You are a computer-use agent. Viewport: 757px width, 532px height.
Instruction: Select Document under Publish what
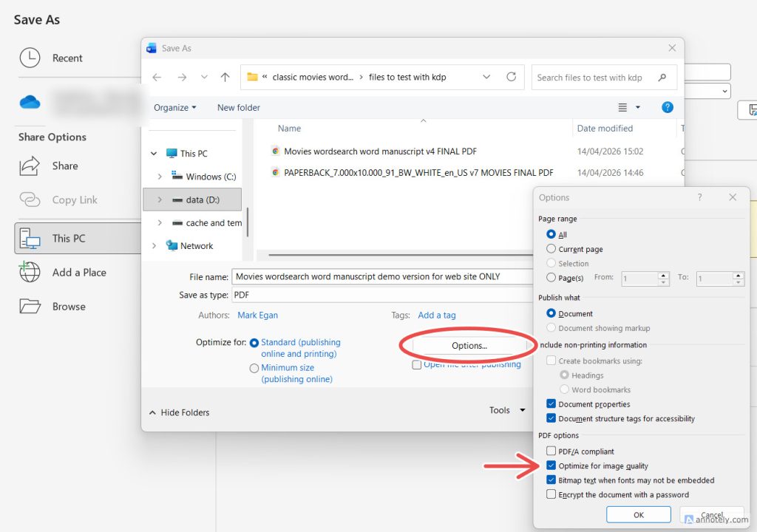tap(551, 313)
